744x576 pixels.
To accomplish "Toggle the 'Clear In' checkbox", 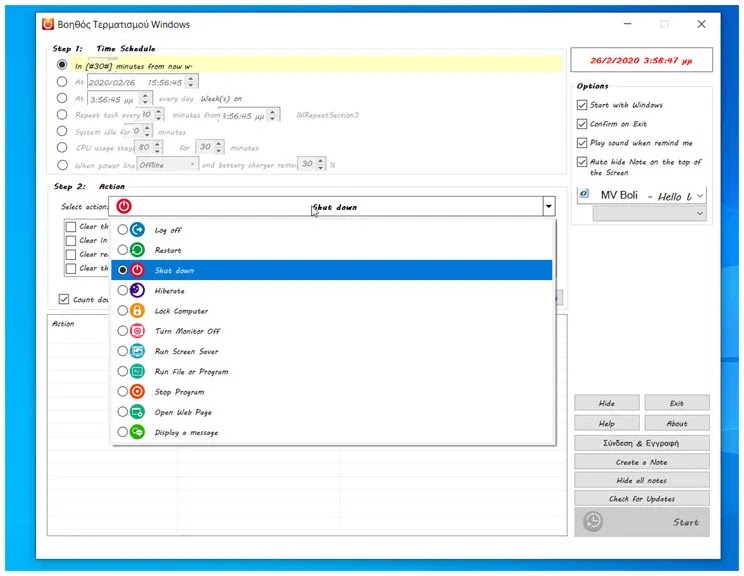I will point(71,240).
